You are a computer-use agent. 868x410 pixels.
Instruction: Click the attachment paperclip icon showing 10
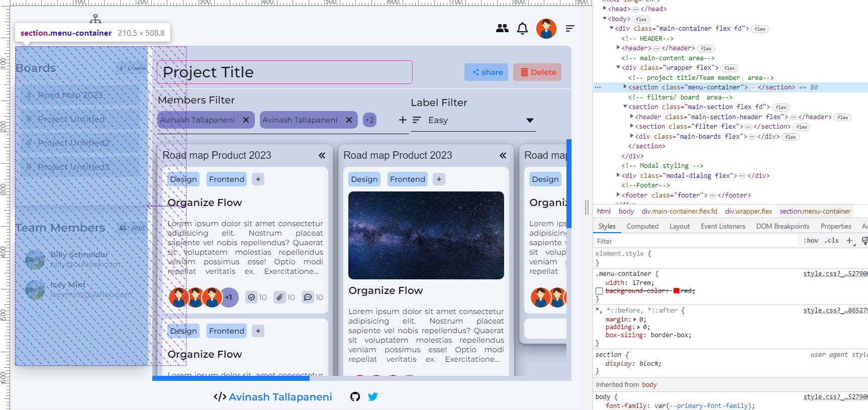point(280,297)
